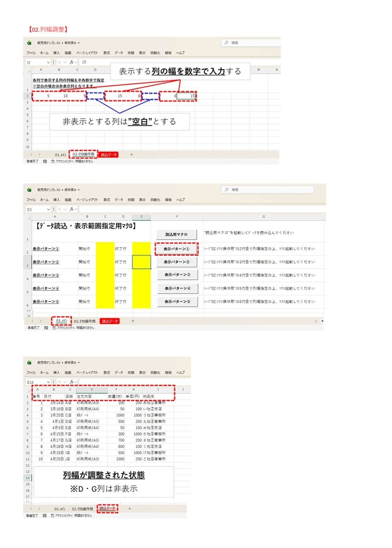Image resolution: width=392 pixels, height=548 pixels.
Task: Click the add-sheet plus icon in the I2-cell window
Action: point(131,154)
